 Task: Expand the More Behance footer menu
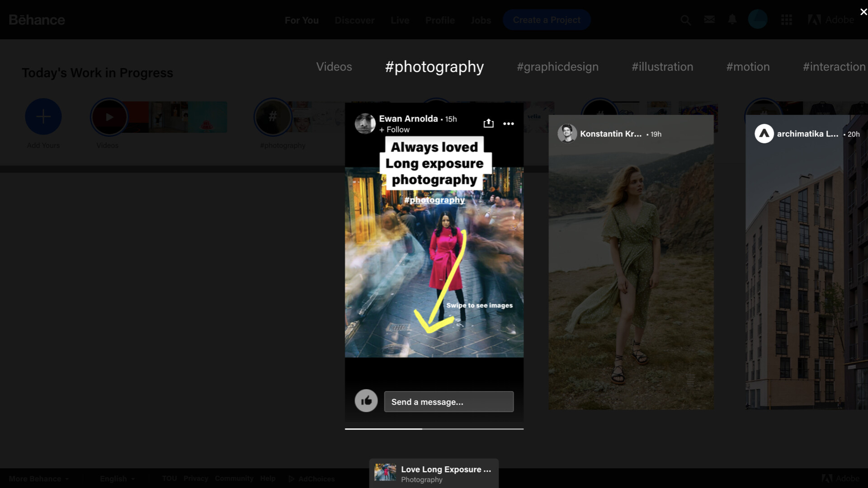[x=38, y=479]
